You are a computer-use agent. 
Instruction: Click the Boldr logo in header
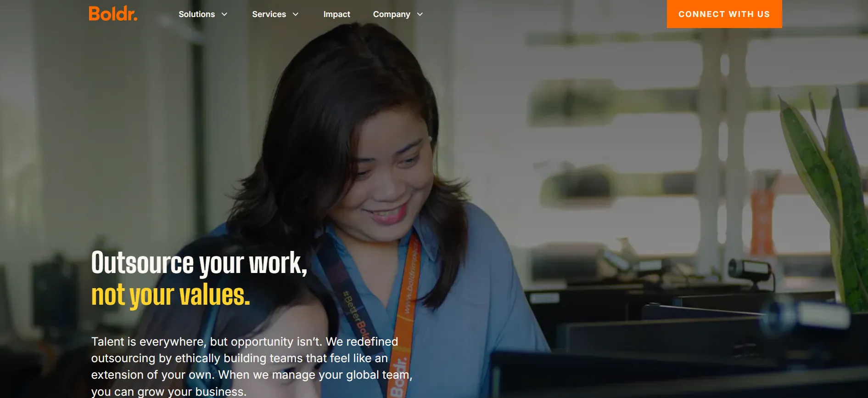coord(113,14)
